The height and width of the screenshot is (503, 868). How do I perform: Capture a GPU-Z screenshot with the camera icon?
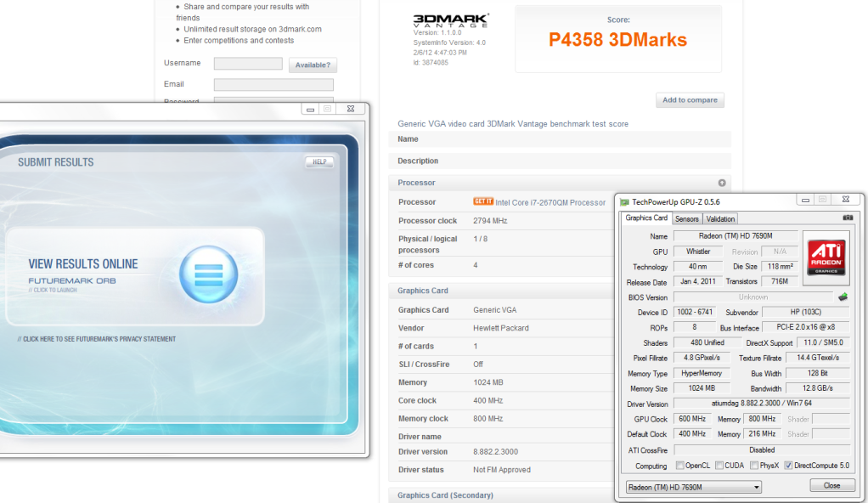tap(848, 218)
